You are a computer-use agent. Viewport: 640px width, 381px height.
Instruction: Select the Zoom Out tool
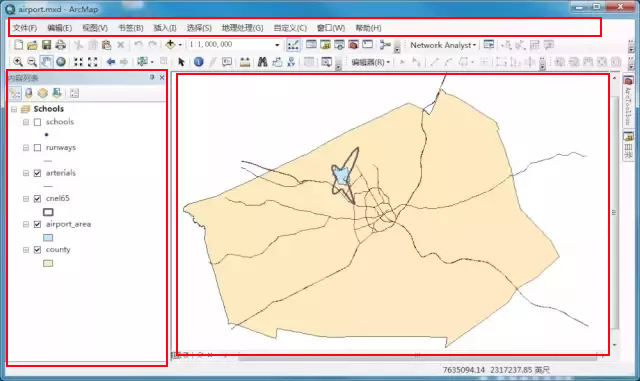pyautogui.click(x=32, y=62)
